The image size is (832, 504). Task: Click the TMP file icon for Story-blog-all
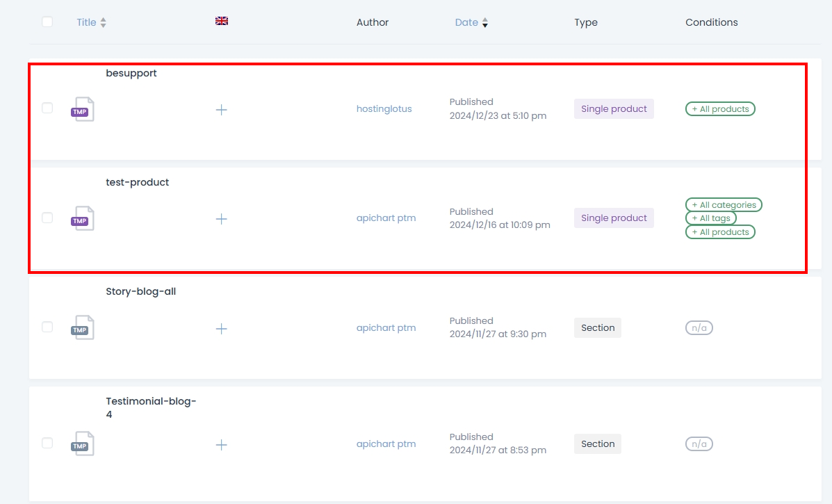83,328
